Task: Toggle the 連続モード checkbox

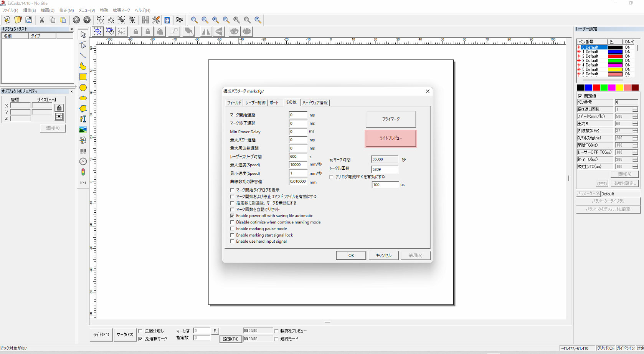Action: tap(276, 339)
